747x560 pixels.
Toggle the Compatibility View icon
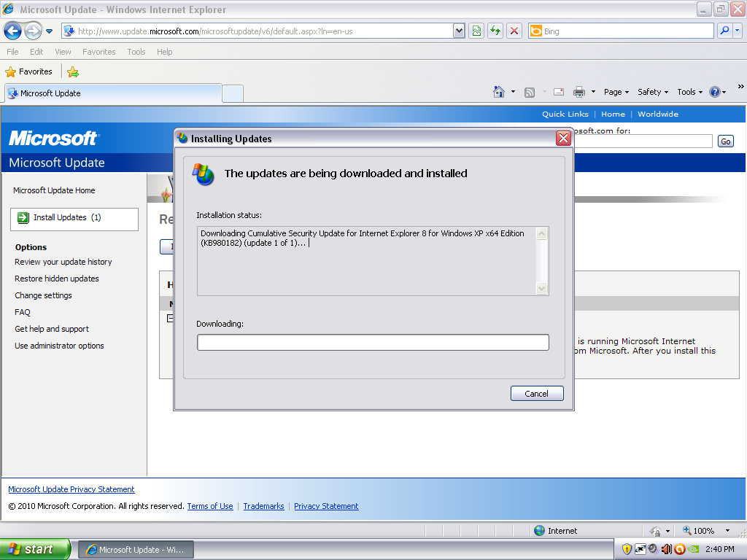coord(476,31)
